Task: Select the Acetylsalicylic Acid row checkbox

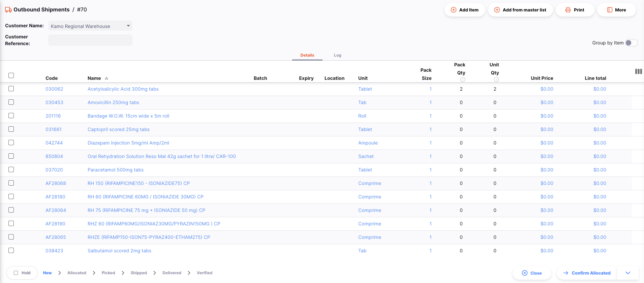Action: pyautogui.click(x=11, y=89)
